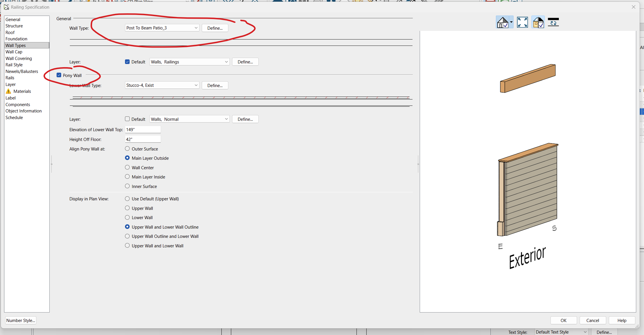Click the Height Off Floor input field
The height and width of the screenshot is (335, 644).
tap(143, 139)
